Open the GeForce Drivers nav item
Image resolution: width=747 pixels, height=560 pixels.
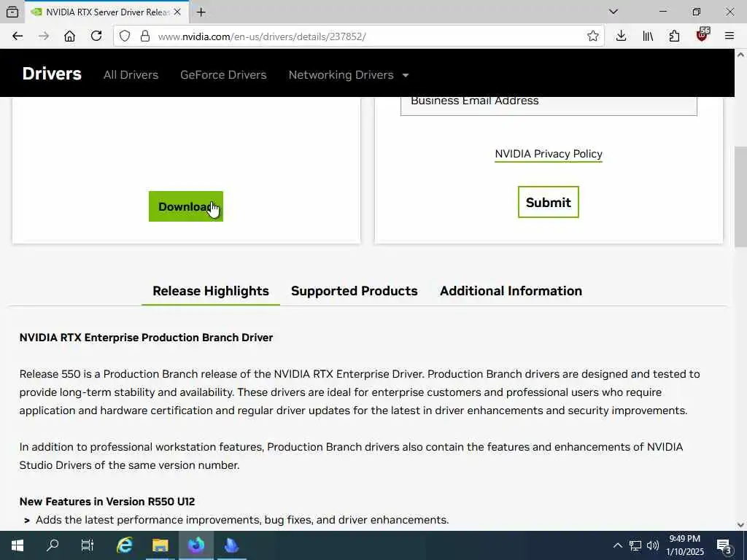pos(223,75)
